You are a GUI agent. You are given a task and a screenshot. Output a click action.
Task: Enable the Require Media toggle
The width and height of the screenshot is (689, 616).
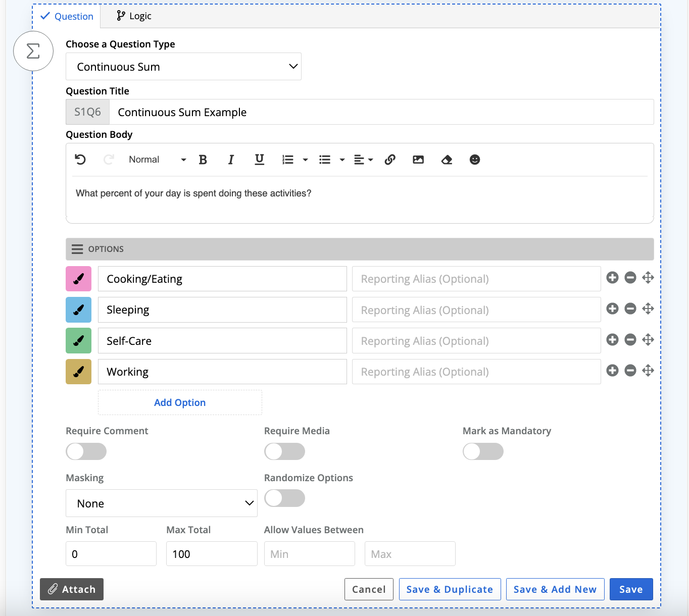pyautogui.click(x=285, y=451)
